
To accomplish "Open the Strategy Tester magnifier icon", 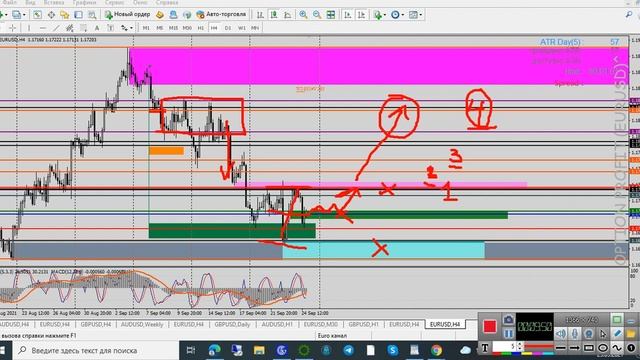I will pos(92,15).
